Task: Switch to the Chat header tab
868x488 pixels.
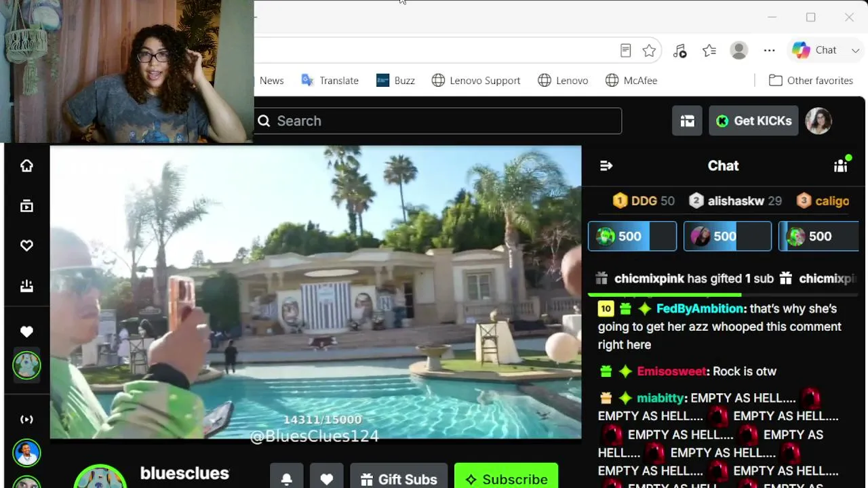Action: (723, 165)
